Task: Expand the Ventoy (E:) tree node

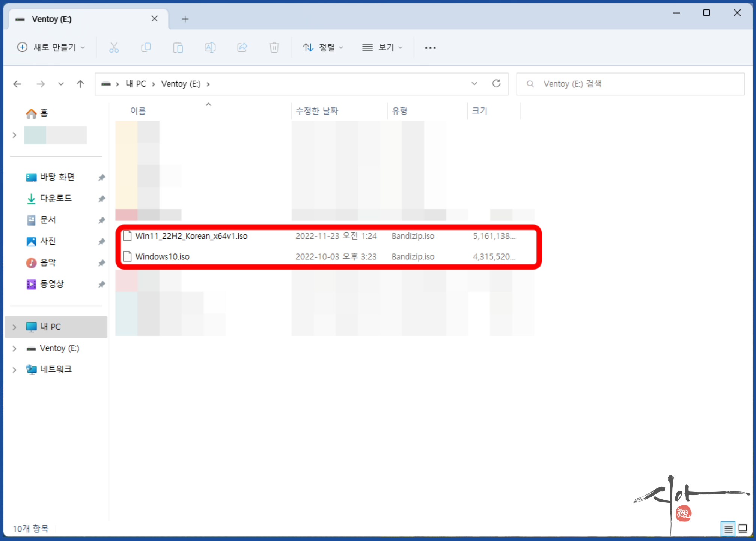Action: coord(14,348)
